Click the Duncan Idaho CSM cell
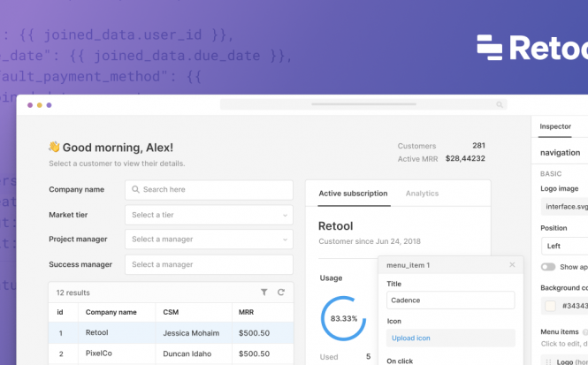Viewport: 588px width, 365px height. coord(187,354)
